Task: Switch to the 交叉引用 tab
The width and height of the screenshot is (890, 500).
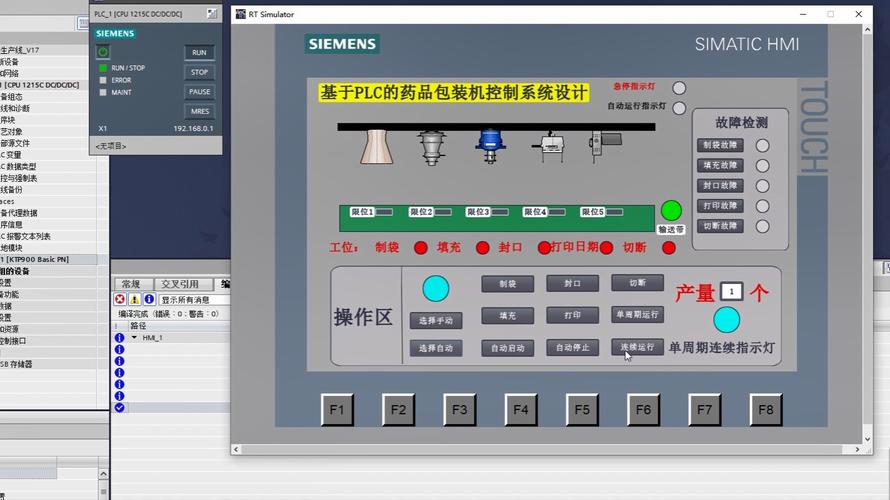Action: [180, 284]
